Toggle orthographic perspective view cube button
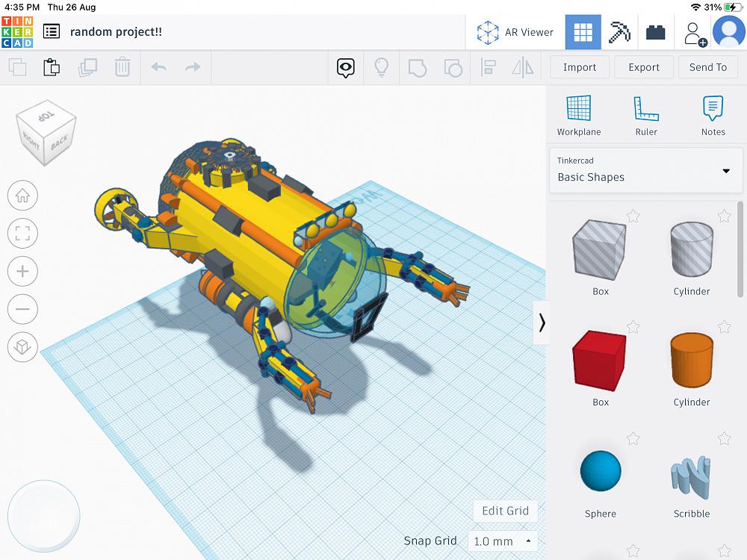Screen dimensions: 747x560 pyautogui.click(x=22, y=346)
